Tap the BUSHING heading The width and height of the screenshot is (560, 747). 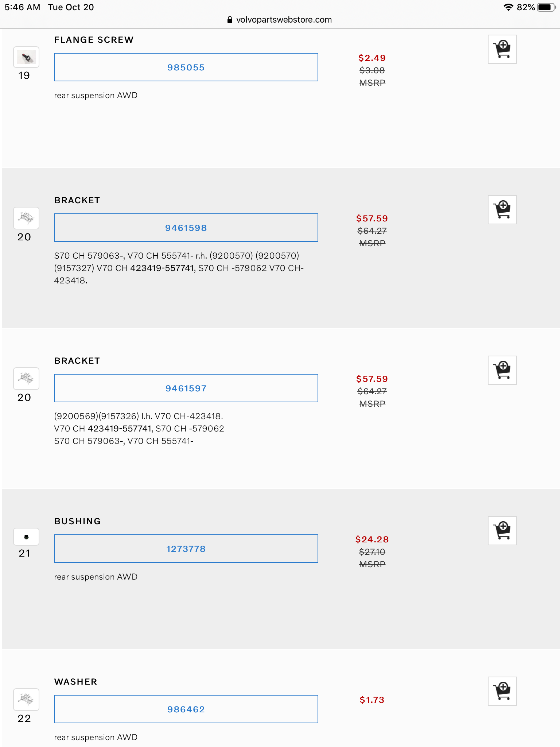[77, 521]
